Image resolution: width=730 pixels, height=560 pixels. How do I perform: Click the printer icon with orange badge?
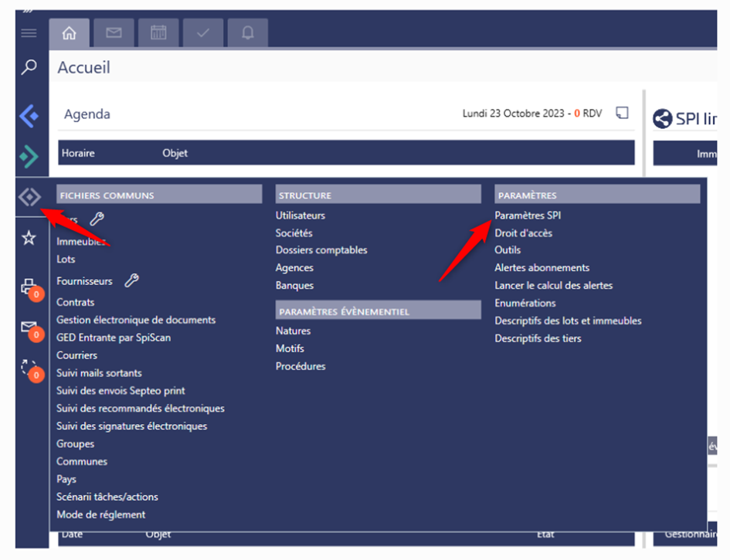(29, 287)
